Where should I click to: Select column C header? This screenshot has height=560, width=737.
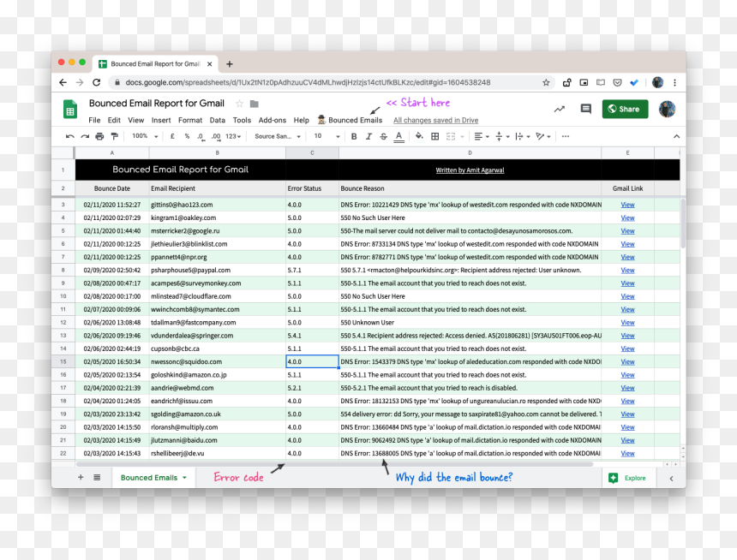(312, 152)
